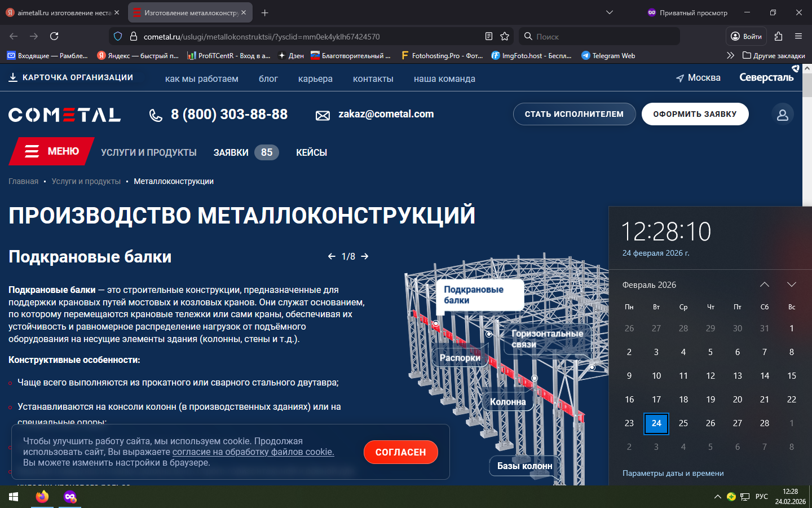Open Reader View icon in address bar
The image size is (812, 508).
[488, 36]
